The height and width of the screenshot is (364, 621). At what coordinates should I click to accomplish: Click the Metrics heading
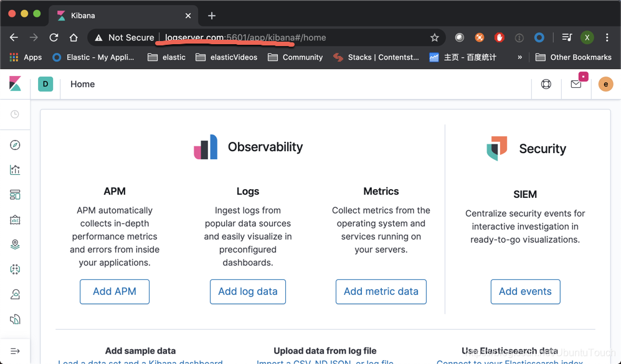click(x=381, y=191)
